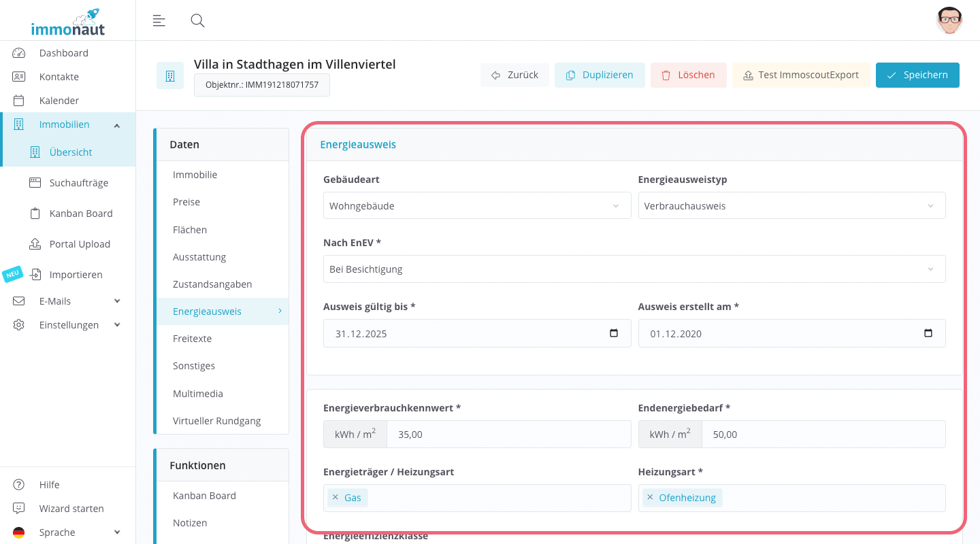Open the Energieträger / Heizungsart multiselect
The image size is (980, 544).
pyautogui.click(x=477, y=498)
